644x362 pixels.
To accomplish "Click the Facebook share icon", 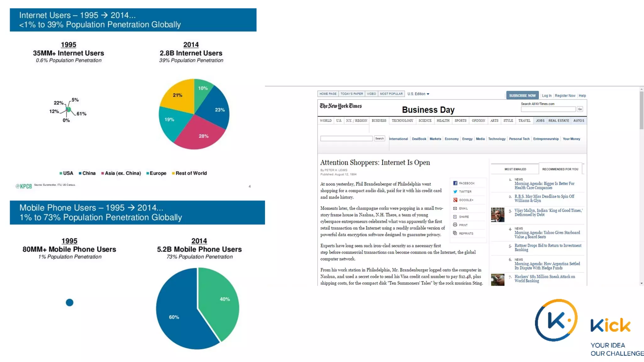I will [455, 183].
